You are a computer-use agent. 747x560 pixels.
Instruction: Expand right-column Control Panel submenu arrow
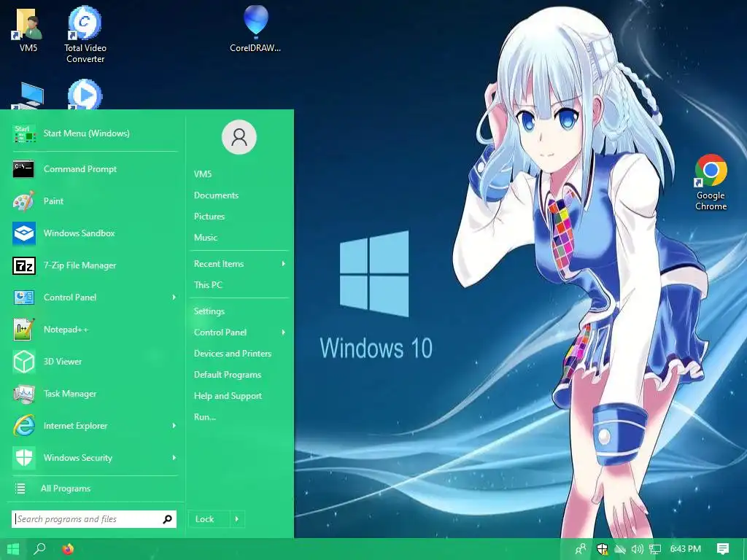tap(284, 332)
